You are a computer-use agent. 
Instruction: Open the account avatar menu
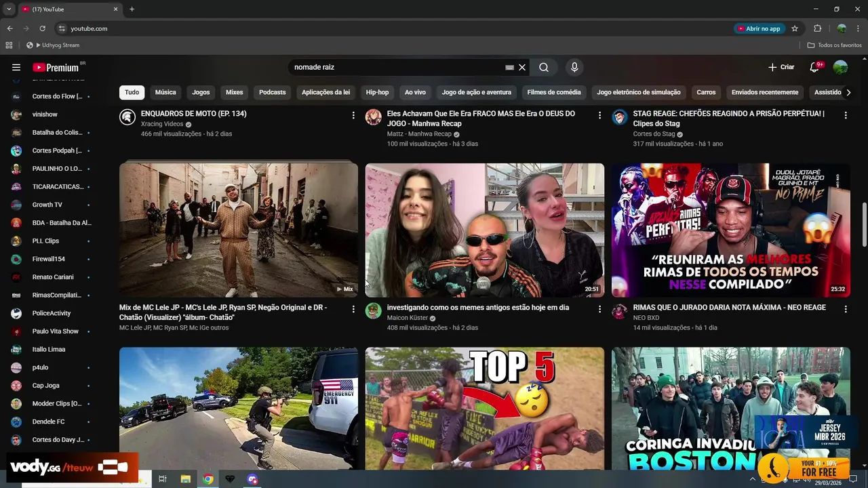pyautogui.click(x=840, y=67)
